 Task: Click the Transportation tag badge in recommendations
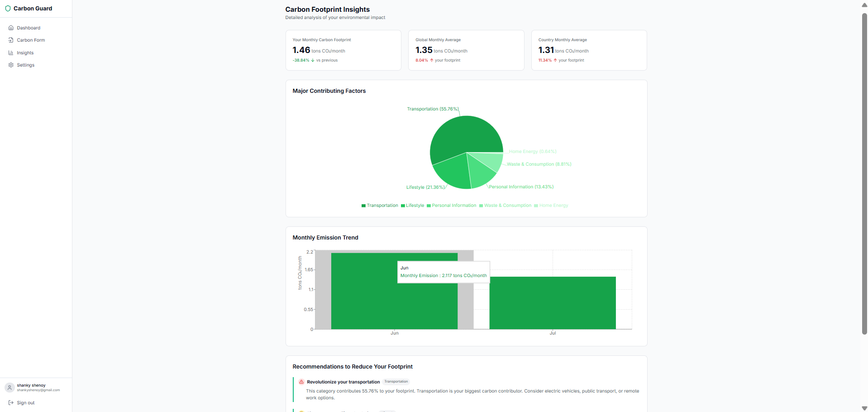(396, 382)
